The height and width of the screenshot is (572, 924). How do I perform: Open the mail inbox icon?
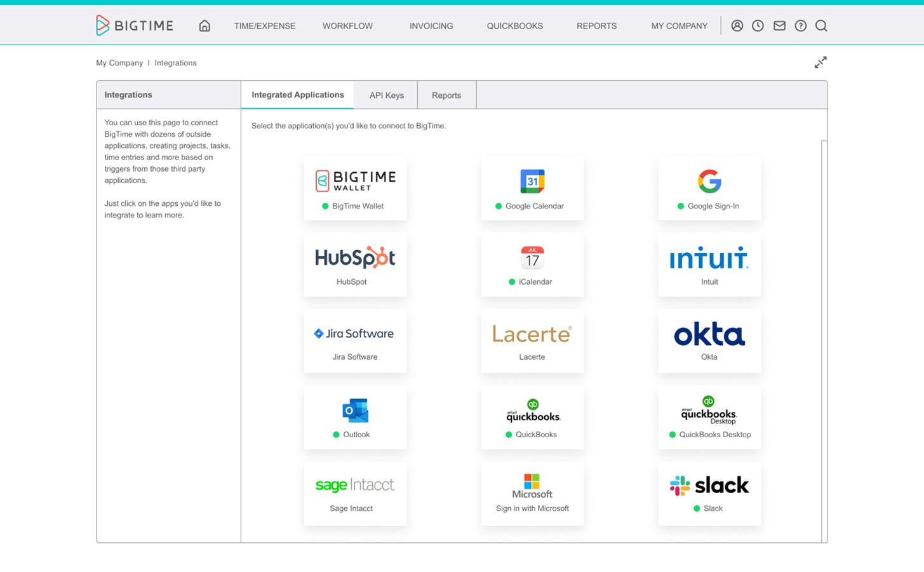[779, 26]
